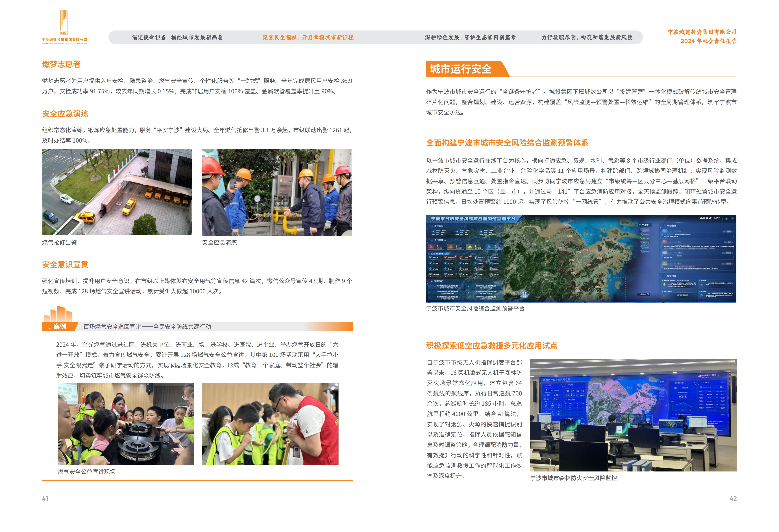The width and height of the screenshot is (779, 532).
Task: Click the 积极探索低空应急救援 heading
Action: tap(491, 346)
